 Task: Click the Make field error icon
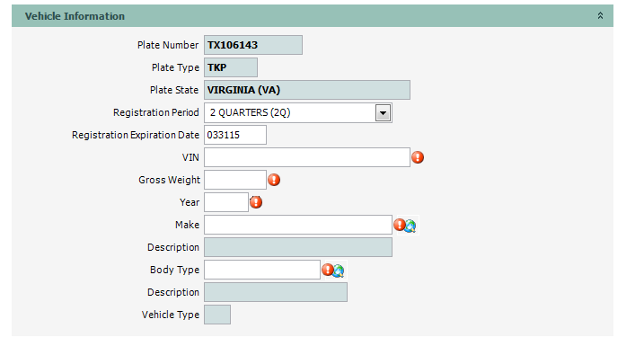point(399,225)
